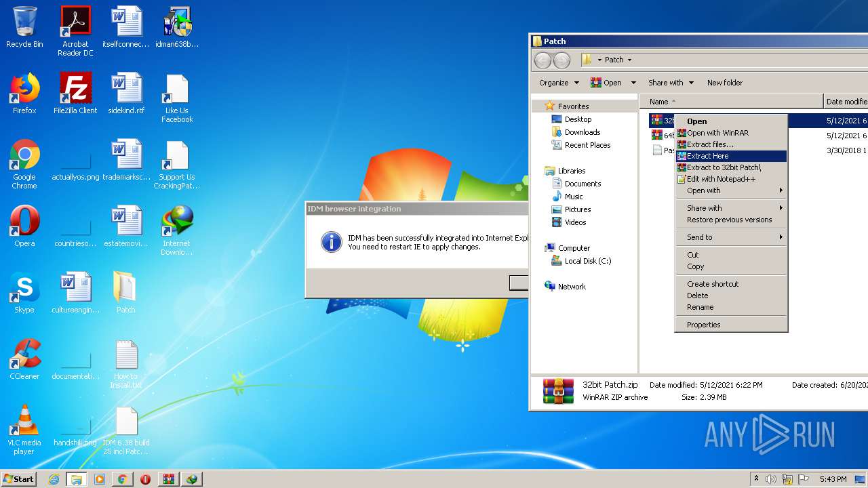The height and width of the screenshot is (488, 868).
Task: Show hidden system tray icons
Action: point(756,479)
